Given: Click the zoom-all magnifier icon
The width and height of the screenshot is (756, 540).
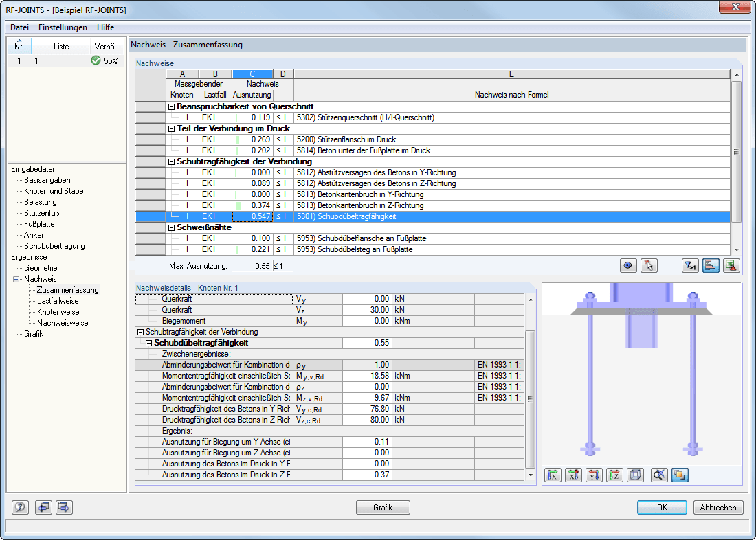Looking at the screenshot, I should 659,475.
